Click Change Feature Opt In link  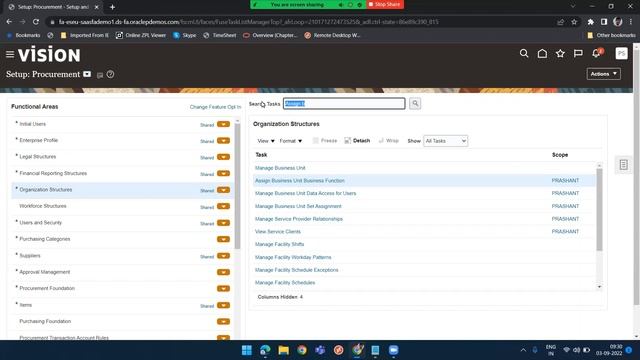coord(215,107)
